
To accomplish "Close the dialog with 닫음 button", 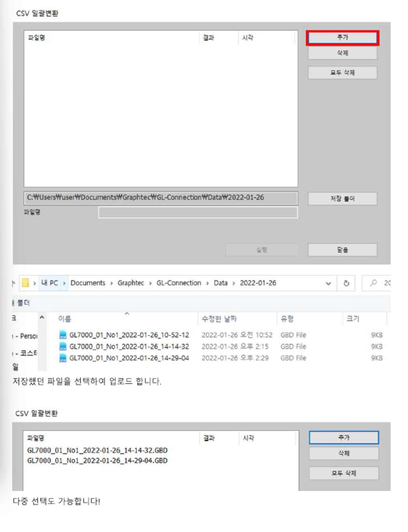I will [x=342, y=250].
